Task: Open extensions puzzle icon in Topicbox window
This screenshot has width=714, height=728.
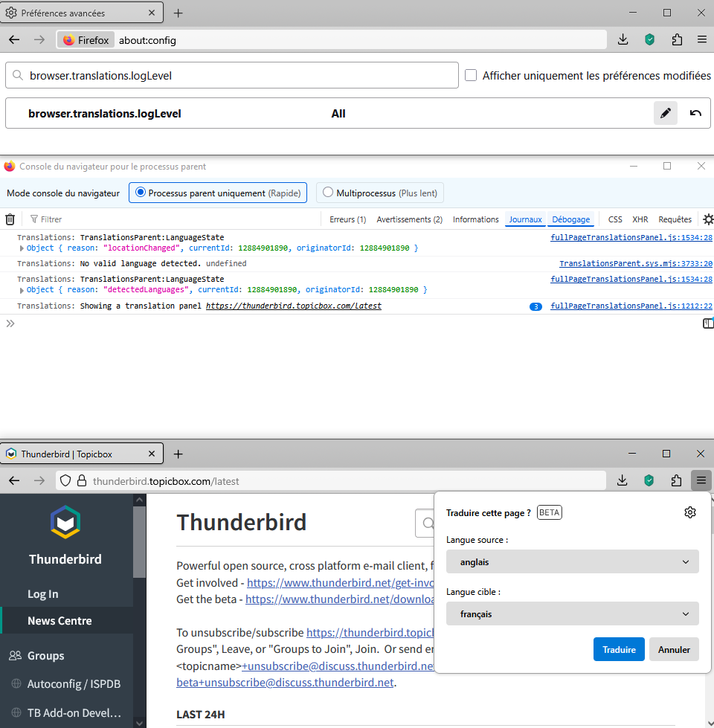Action: tap(676, 481)
